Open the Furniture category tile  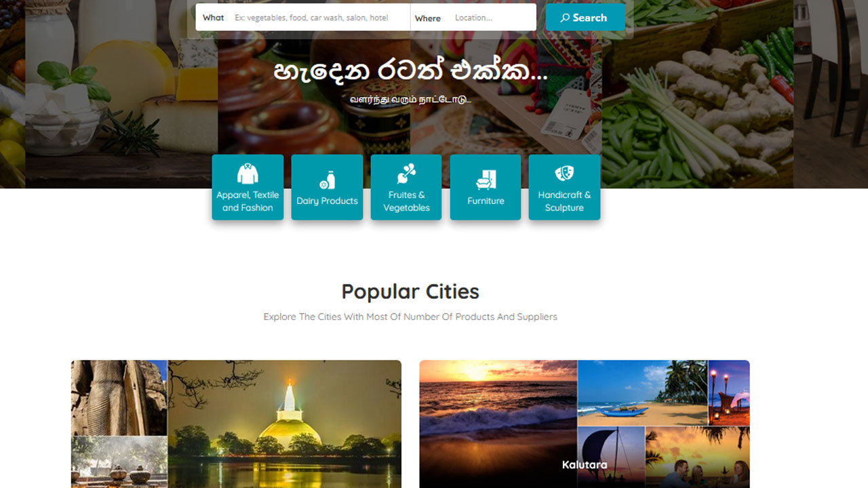tap(486, 187)
